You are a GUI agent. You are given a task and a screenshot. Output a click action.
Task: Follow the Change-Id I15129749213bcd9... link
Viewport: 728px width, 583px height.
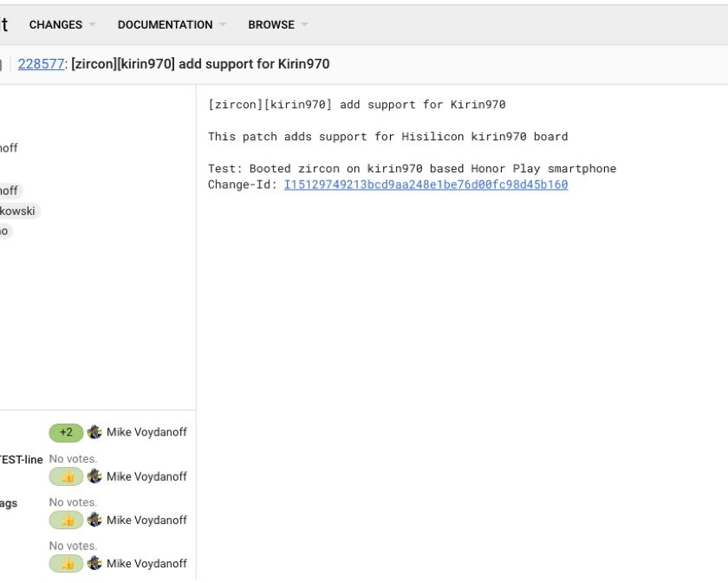click(426, 185)
